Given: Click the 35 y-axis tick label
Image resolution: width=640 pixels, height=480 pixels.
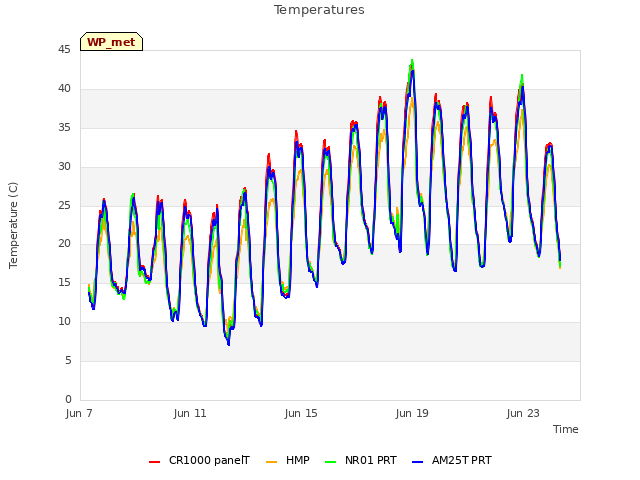Looking at the screenshot, I should 64,128.
